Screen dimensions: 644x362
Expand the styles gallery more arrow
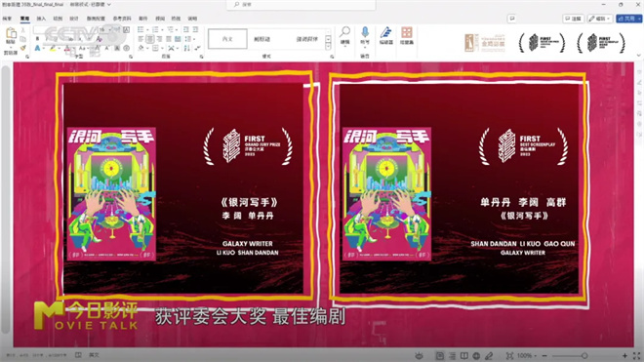click(328, 47)
